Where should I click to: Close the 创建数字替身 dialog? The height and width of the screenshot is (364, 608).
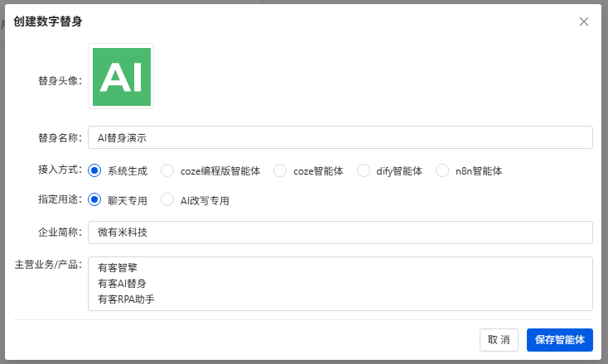584,22
